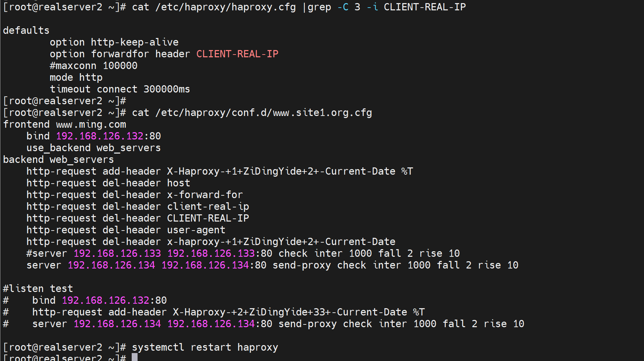Click the use_backend web_servers line
This screenshot has width=644, height=361.
[93, 148]
